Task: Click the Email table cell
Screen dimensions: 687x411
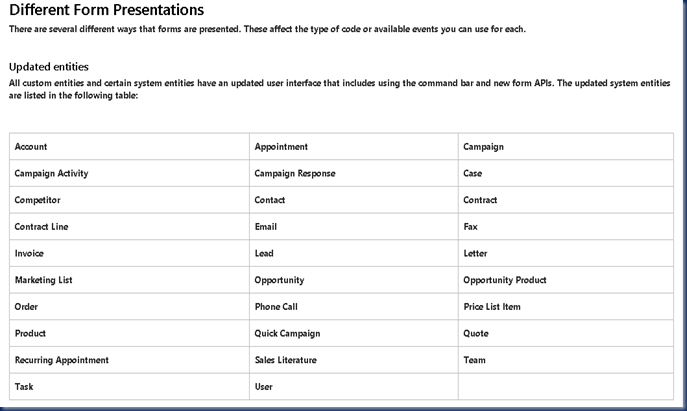Action: [266, 227]
